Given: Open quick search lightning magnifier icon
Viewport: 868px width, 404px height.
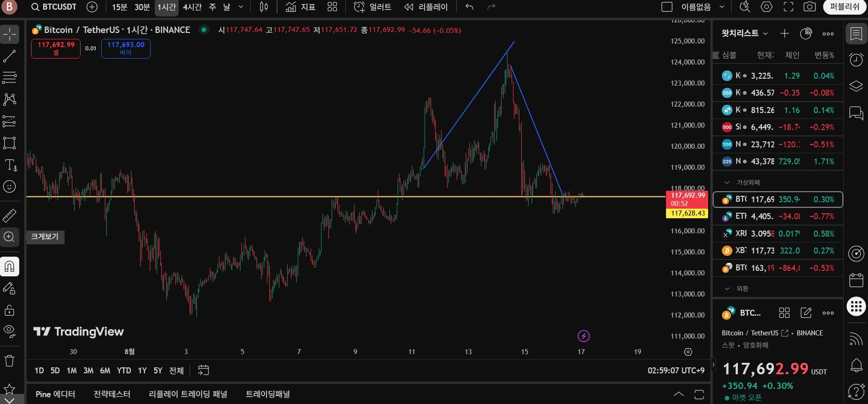Looking at the screenshot, I should 745,7.
